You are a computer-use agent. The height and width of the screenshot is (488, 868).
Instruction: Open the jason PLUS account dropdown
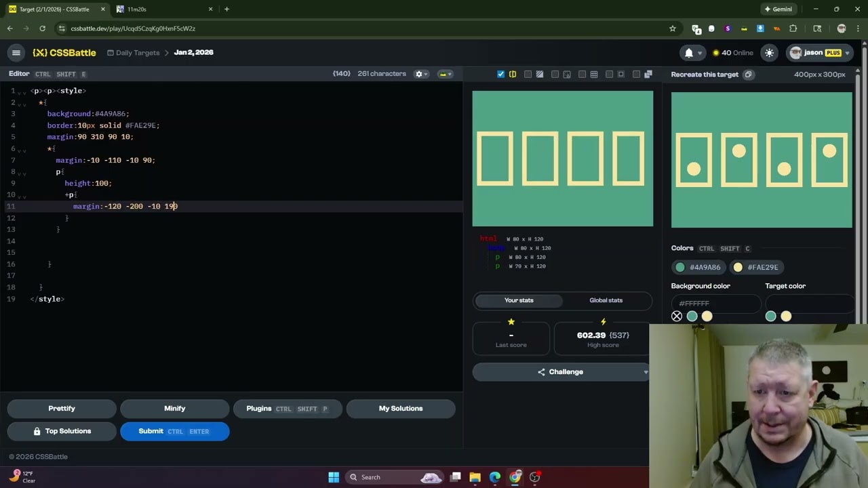coord(819,53)
